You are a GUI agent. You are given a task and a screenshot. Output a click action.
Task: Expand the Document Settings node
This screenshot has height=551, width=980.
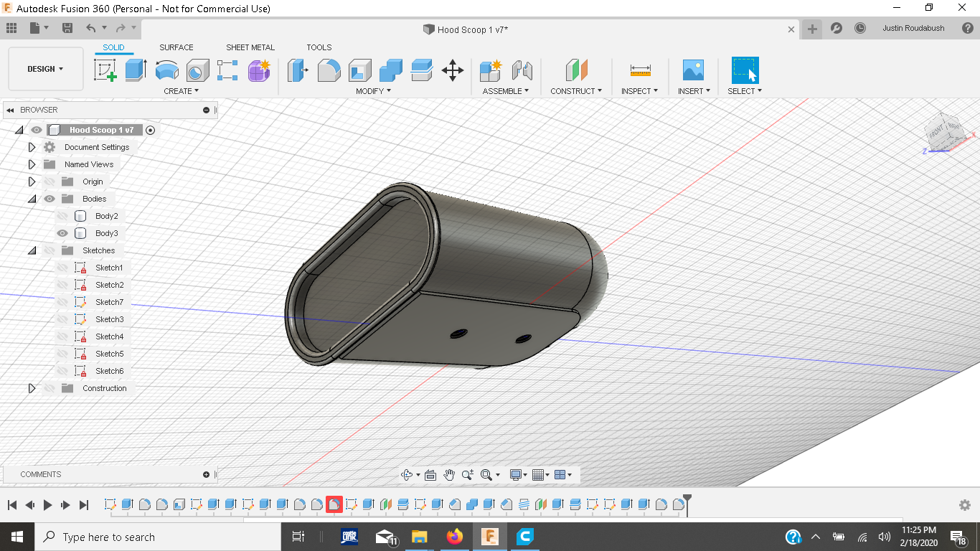(x=32, y=147)
